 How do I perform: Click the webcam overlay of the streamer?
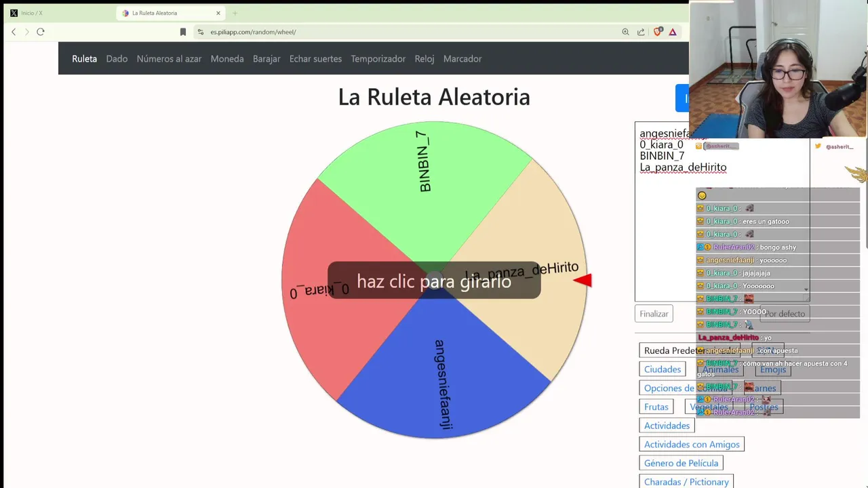[778, 69]
